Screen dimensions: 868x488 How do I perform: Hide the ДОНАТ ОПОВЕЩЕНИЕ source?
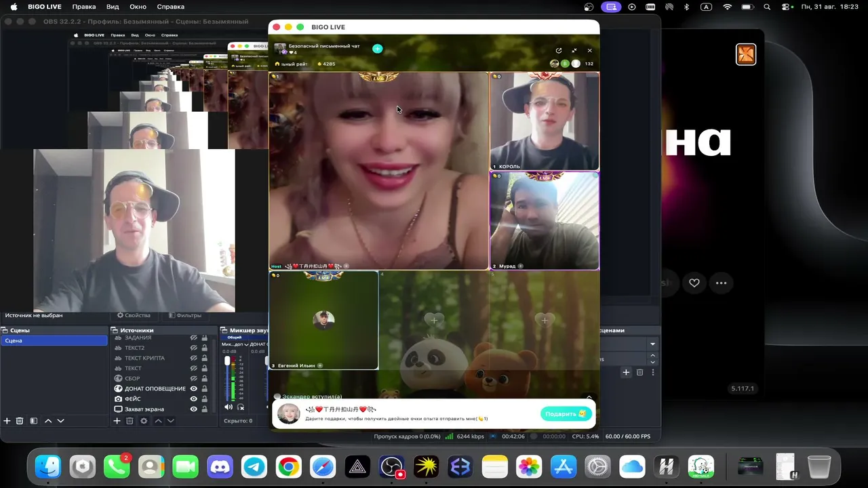(x=193, y=388)
